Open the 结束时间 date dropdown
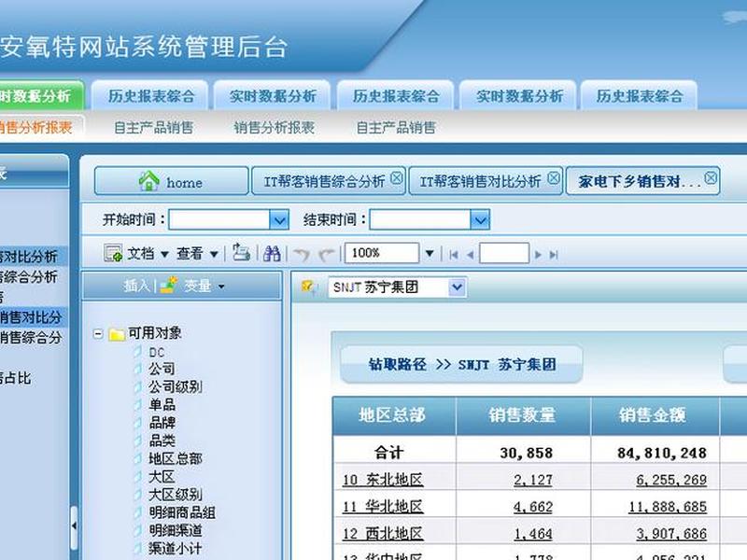The width and height of the screenshot is (747, 560). pyautogui.click(x=480, y=220)
